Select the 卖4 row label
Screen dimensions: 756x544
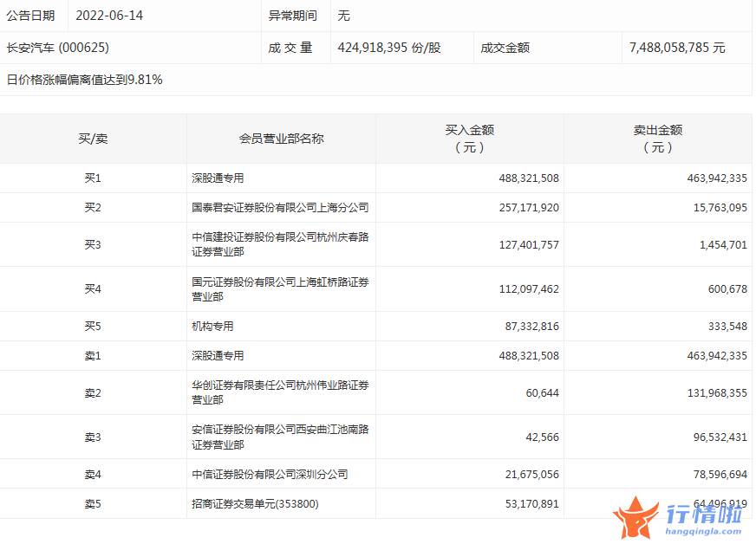coord(93,475)
